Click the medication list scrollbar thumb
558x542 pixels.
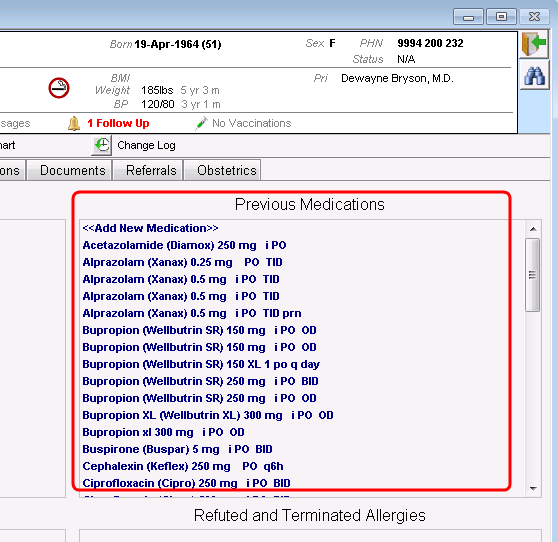pos(533,275)
